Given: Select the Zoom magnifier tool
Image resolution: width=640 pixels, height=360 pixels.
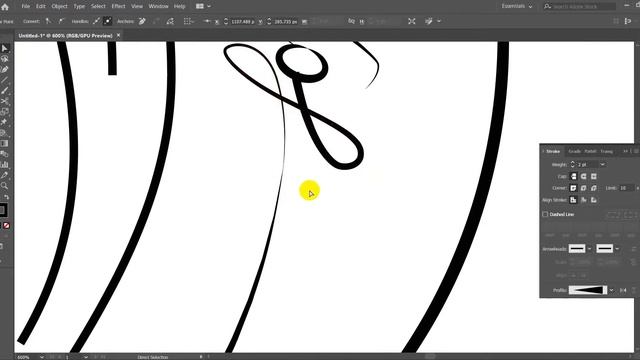Looking at the screenshot, I should coord(4,186).
